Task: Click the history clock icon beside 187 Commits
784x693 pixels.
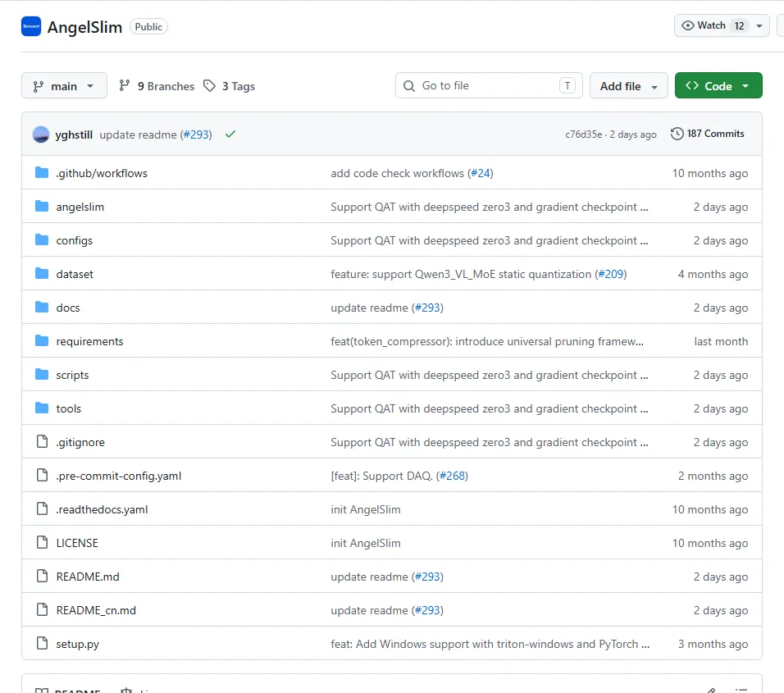Action: coord(677,134)
